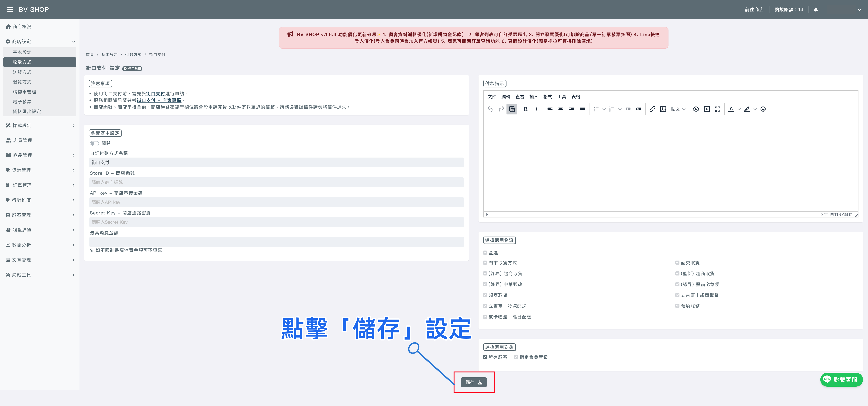Toggle the 所有顧客 checkbox
The width and height of the screenshot is (868, 406).
coord(485,357)
